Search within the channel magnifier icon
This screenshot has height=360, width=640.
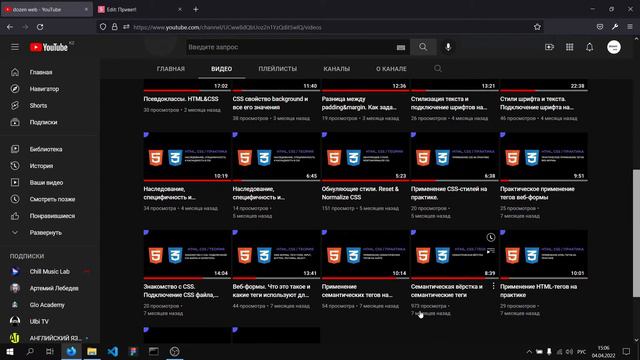[438, 69]
